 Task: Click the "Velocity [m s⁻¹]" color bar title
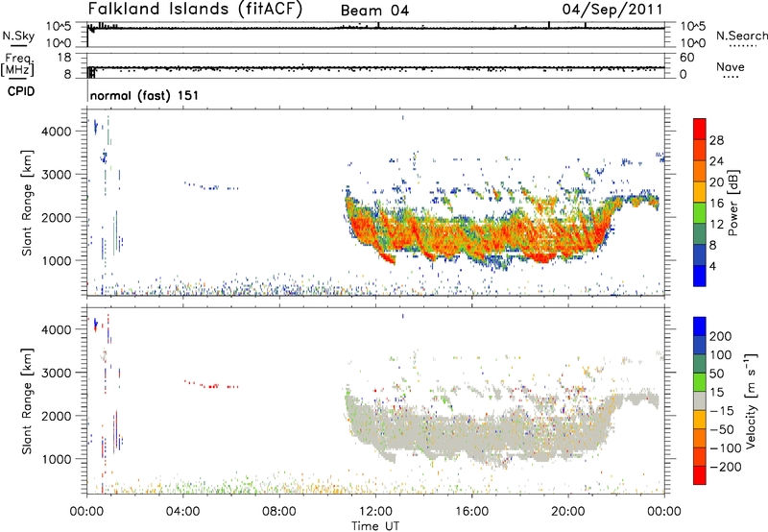pos(750,400)
